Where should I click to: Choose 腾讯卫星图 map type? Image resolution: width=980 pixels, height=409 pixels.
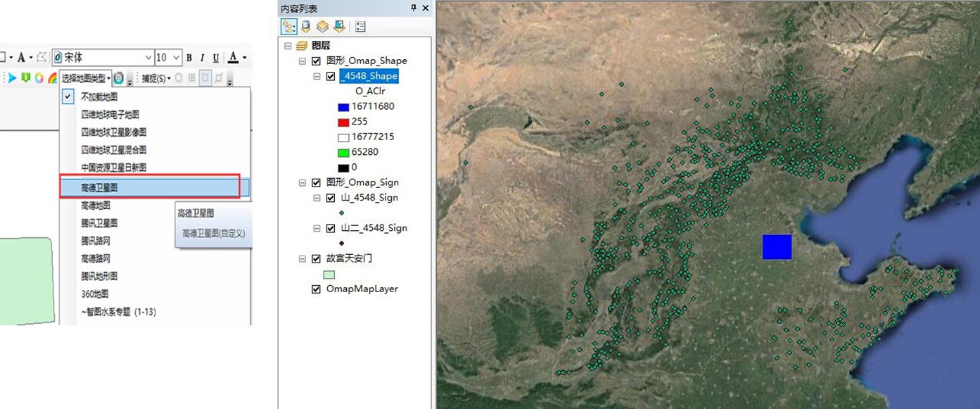pyautogui.click(x=98, y=223)
